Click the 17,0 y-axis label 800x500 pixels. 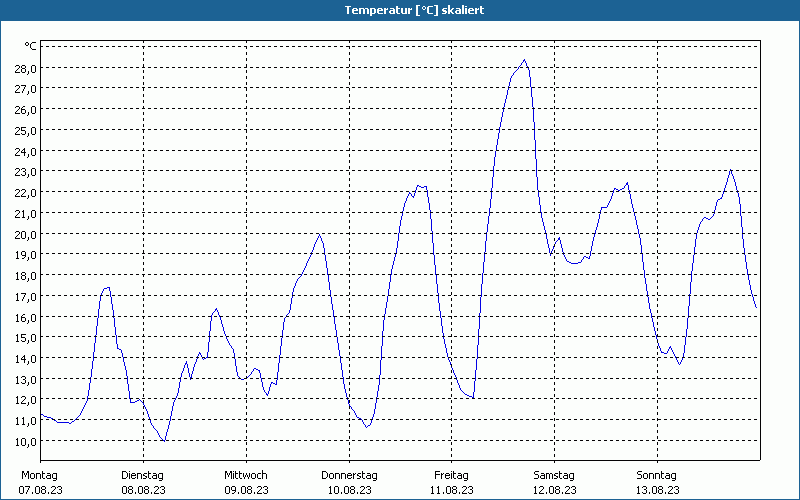pos(26,296)
